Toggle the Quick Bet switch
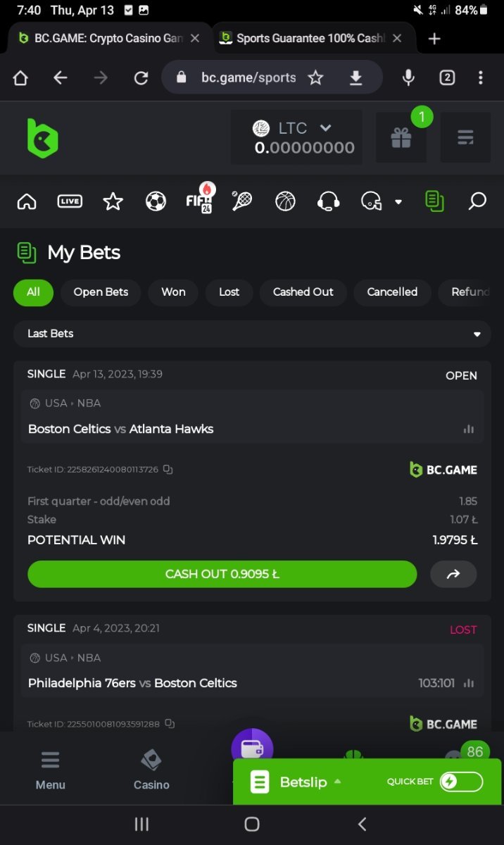Screen dimensions: 504x845 pyautogui.click(x=461, y=782)
